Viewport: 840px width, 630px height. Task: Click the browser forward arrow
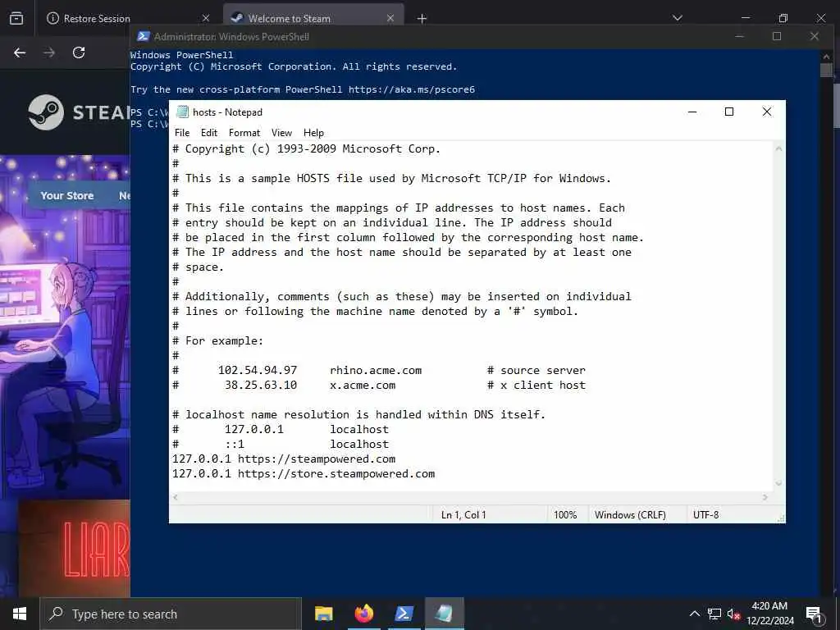[x=49, y=52]
